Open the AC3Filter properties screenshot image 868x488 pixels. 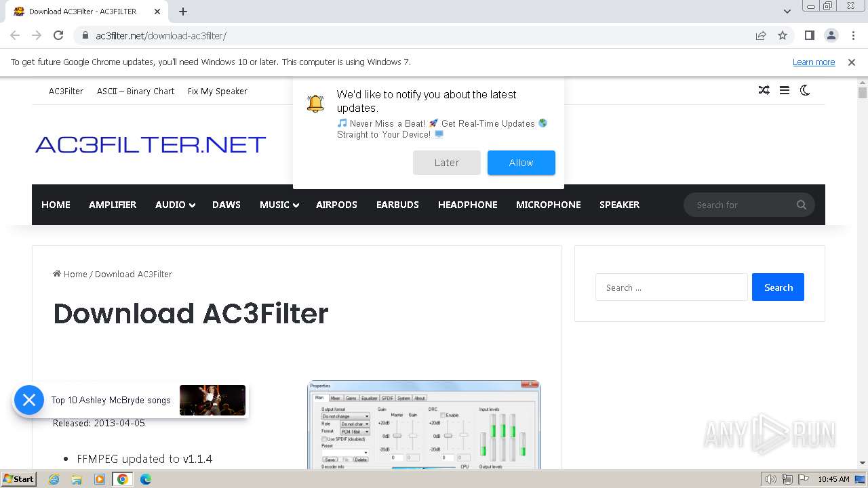(x=425, y=425)
